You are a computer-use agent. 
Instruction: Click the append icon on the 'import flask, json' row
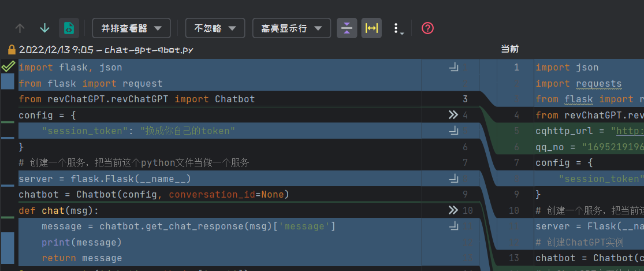453,68
